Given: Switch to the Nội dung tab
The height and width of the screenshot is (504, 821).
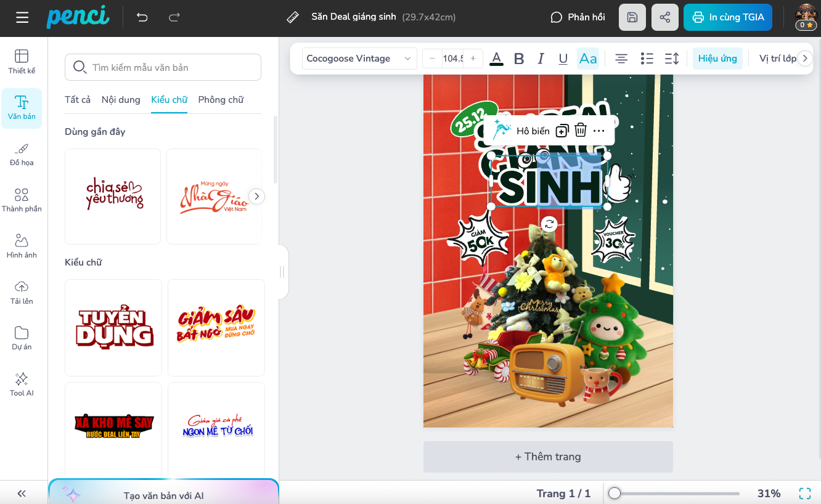Looking at the screenshot, I should pyautogui.click(x=121, y=100).
